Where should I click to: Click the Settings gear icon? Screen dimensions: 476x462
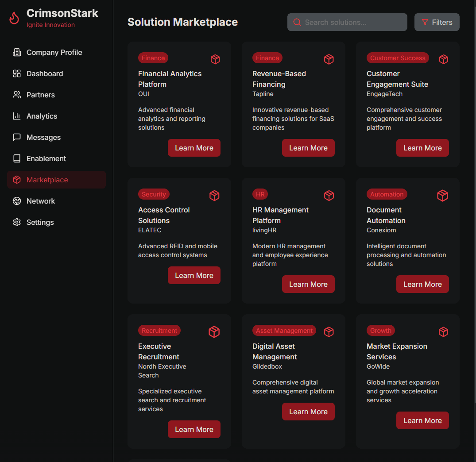click(x=17, y=222)
